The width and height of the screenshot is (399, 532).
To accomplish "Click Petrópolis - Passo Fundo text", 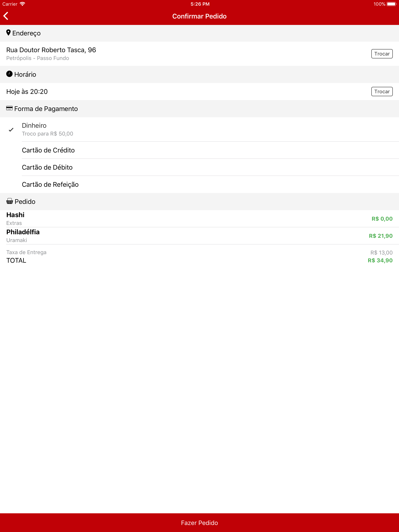I will point(38,58).
